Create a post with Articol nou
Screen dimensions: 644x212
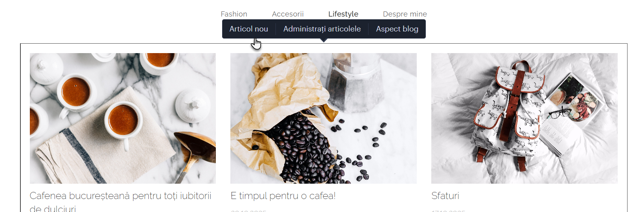(x=249, y=29)
